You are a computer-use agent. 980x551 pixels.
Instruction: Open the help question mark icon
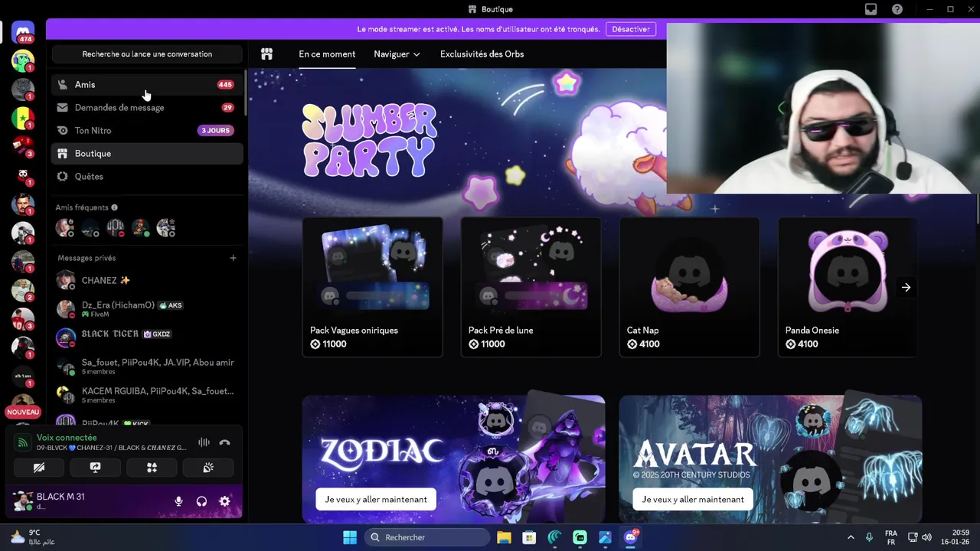pos(897,9)
